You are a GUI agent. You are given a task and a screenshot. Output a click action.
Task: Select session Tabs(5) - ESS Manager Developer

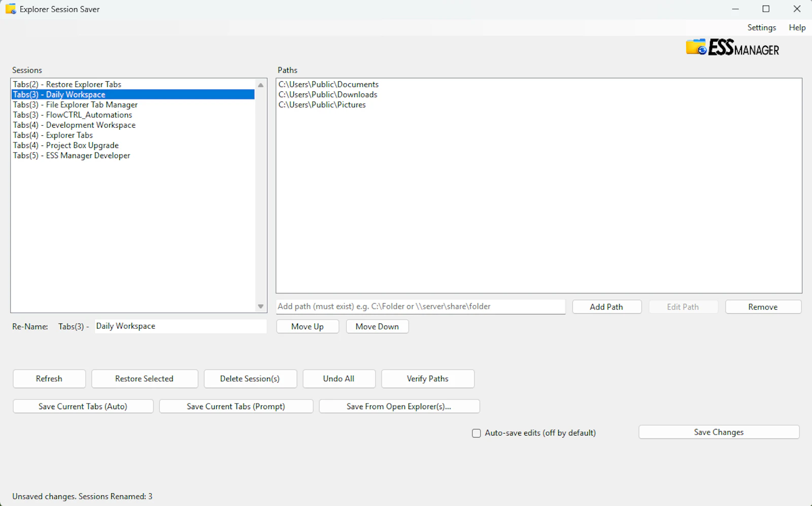click(133, 155)
